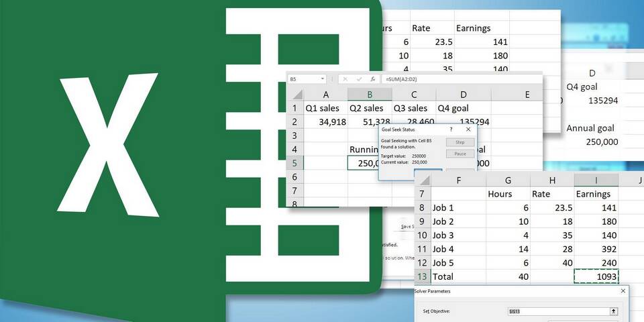Click the collapse-dialog range selector icon beside Set Objective
644x322 pixels.
click(614, 311)
